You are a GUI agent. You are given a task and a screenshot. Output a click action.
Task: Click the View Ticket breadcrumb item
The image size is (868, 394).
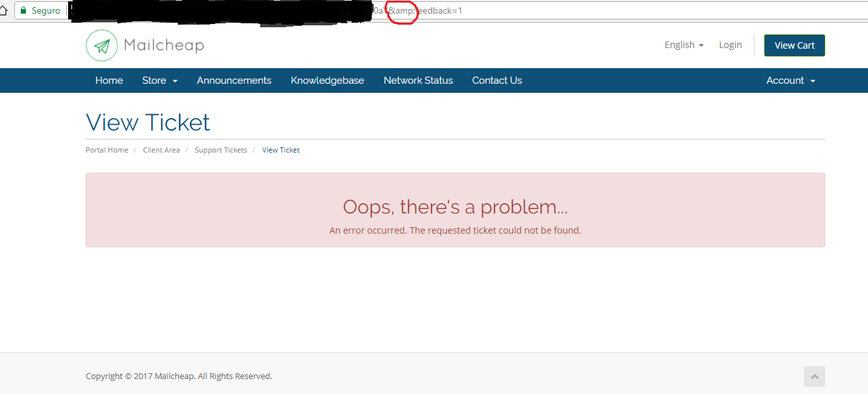tap(281, 150)
